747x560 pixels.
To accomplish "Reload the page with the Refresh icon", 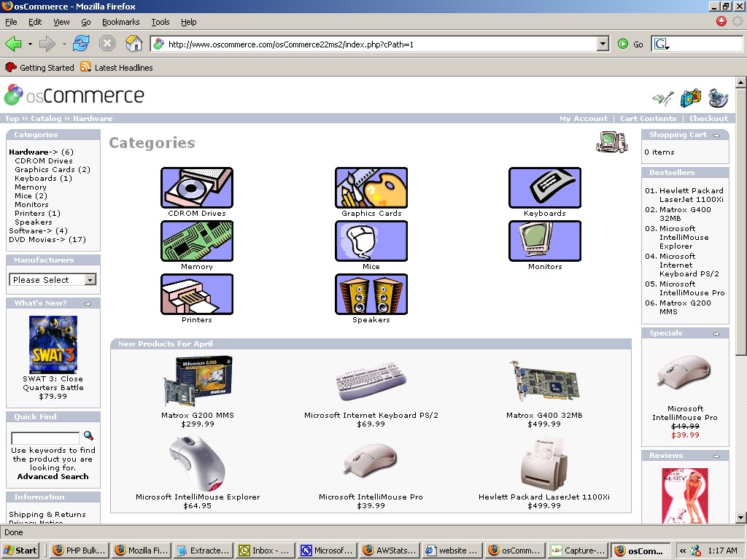I will [81, 44].
